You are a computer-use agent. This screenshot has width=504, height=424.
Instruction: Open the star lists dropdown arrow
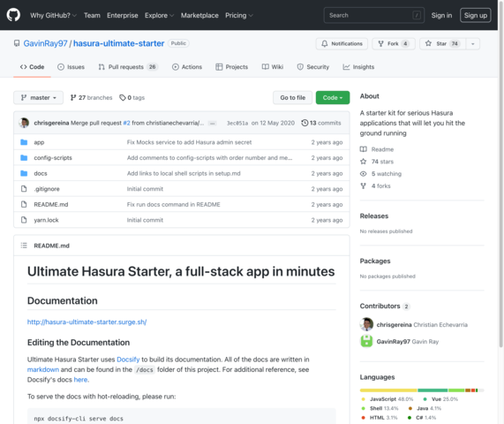coord(472,44)
